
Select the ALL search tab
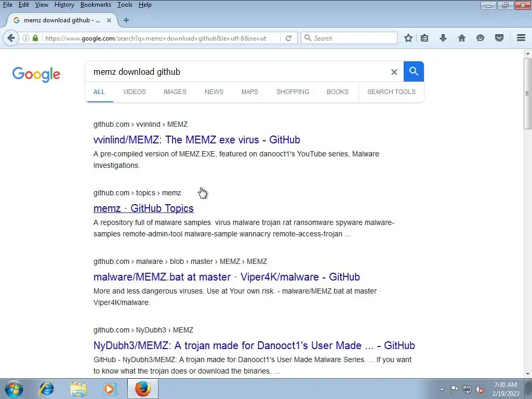pyautogui.click(x=99, y=92)
